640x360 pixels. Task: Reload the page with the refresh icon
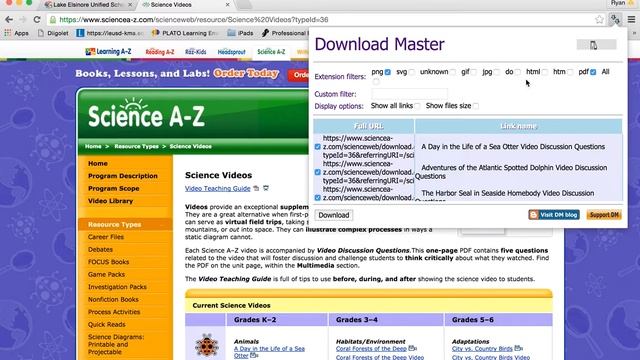(x=37, y=20)
